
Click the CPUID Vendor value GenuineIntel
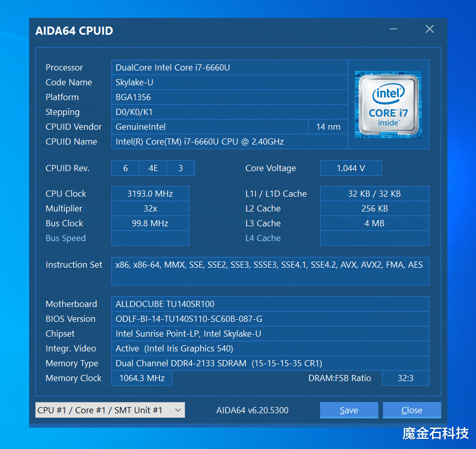click(210, 127)
